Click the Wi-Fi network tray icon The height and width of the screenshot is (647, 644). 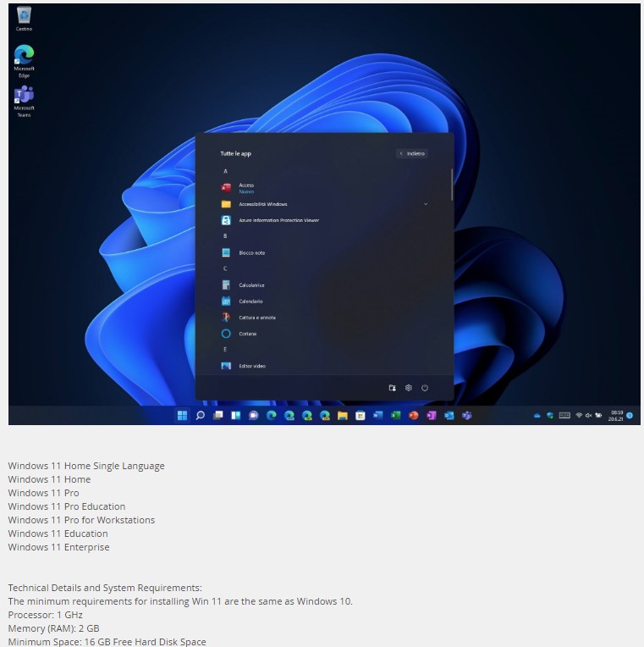tap(579, 416)
